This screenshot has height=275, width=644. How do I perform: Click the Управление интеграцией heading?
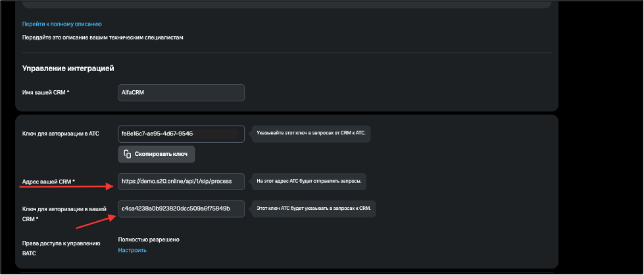(68, 68)
